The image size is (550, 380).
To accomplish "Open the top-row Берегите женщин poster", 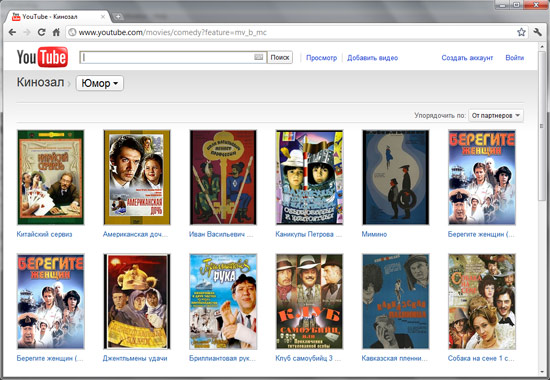I will tap(482, 177).
